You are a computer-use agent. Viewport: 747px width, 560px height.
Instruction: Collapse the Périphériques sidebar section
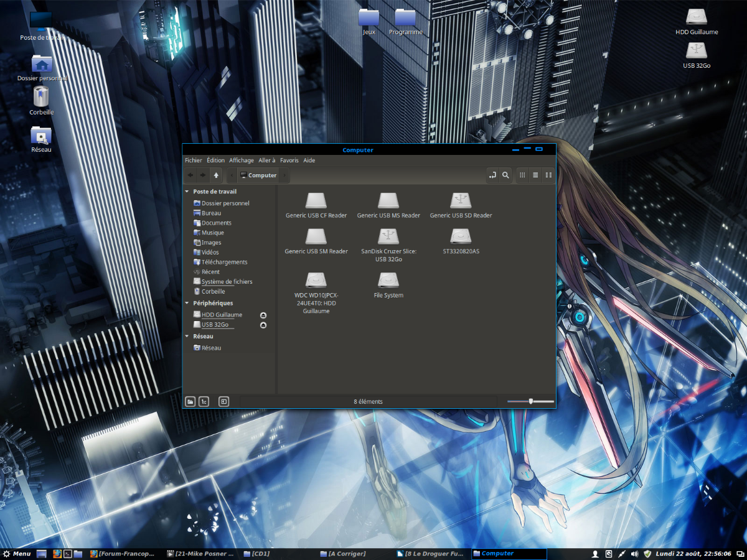point(187,303)
